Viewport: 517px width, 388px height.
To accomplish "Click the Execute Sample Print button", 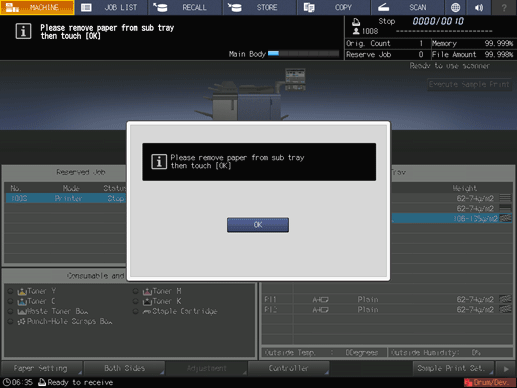I will coord(469,85).
